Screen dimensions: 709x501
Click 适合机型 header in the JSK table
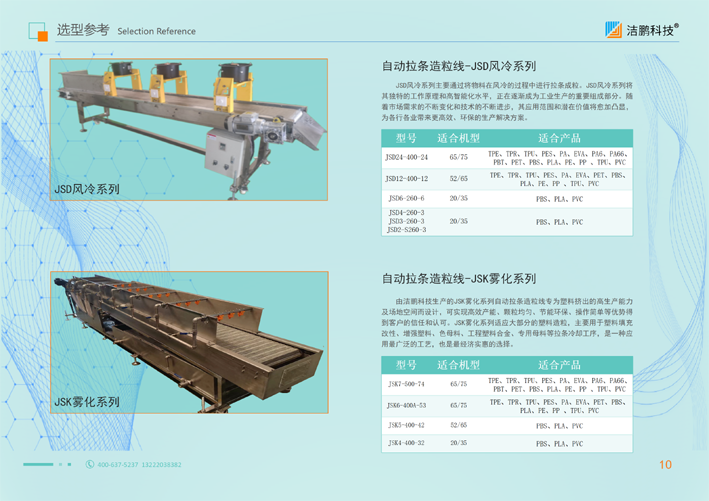[x=458, y=365]
